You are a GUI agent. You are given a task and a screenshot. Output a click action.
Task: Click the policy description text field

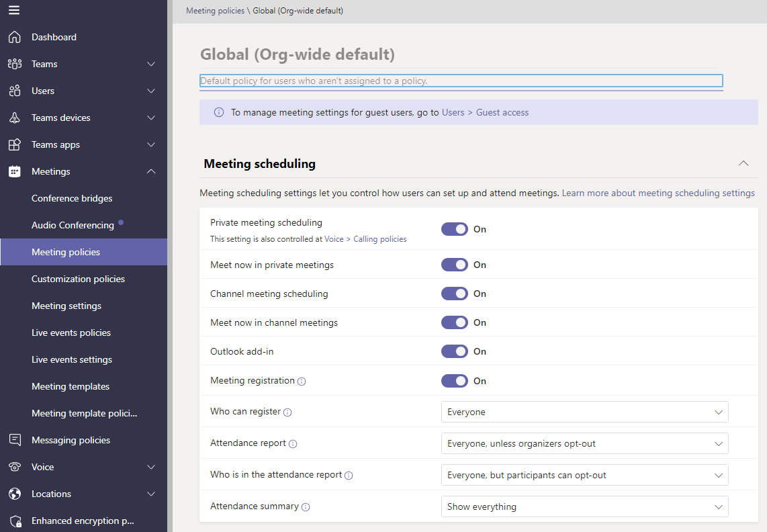[461, 81]
